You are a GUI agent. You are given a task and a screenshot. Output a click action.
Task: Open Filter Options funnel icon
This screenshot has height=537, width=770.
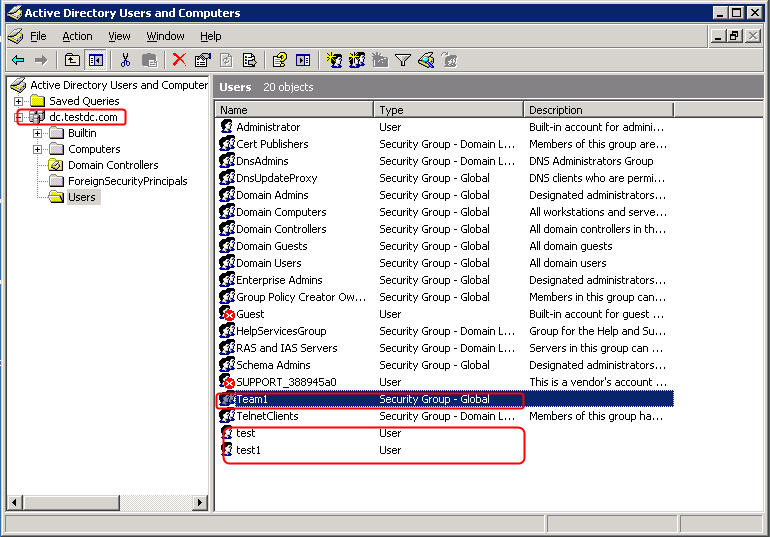point(403,60)
